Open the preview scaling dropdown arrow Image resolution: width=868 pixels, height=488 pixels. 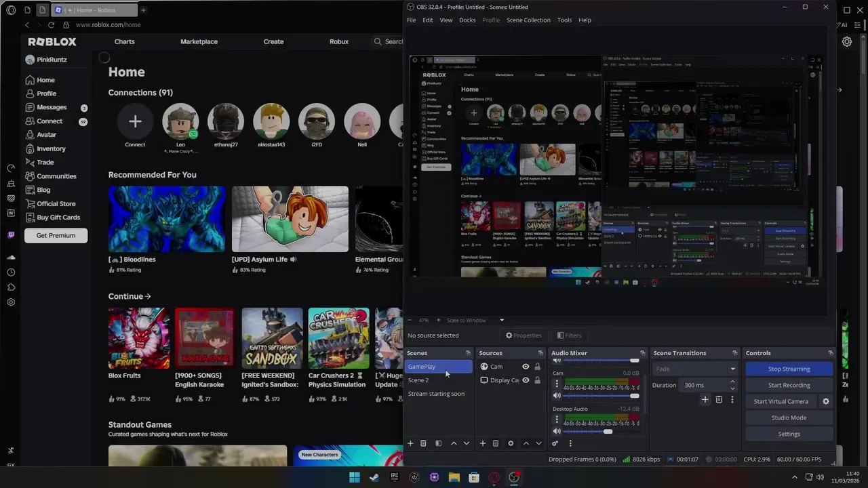click(x=502, y=320)
